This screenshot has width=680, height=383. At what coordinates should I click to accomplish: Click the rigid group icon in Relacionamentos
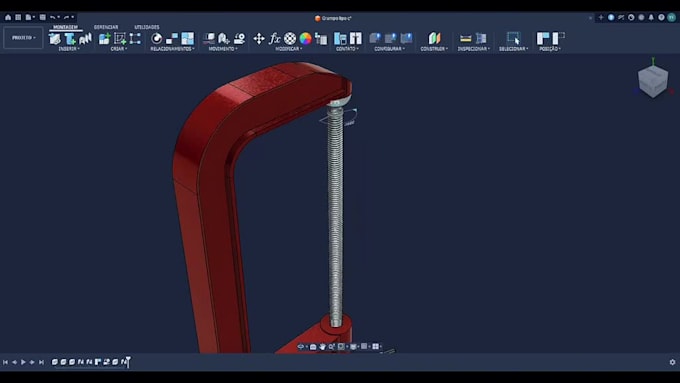188,39
